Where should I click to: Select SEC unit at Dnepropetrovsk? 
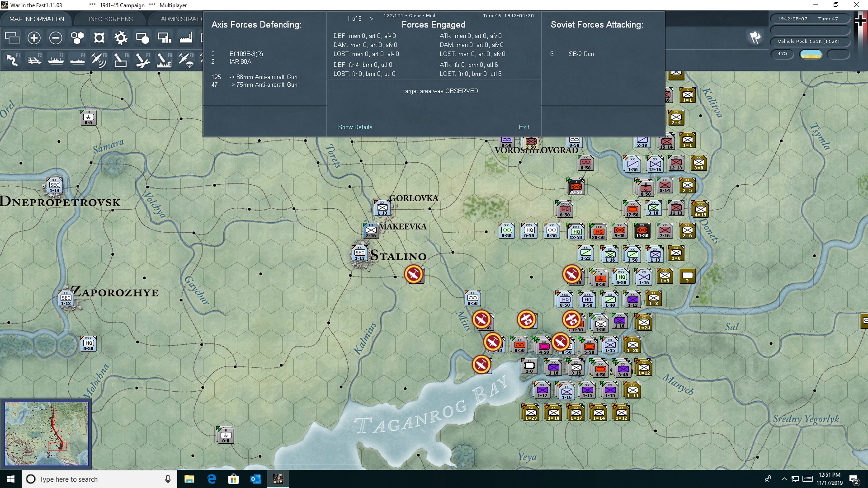[54, 185]
